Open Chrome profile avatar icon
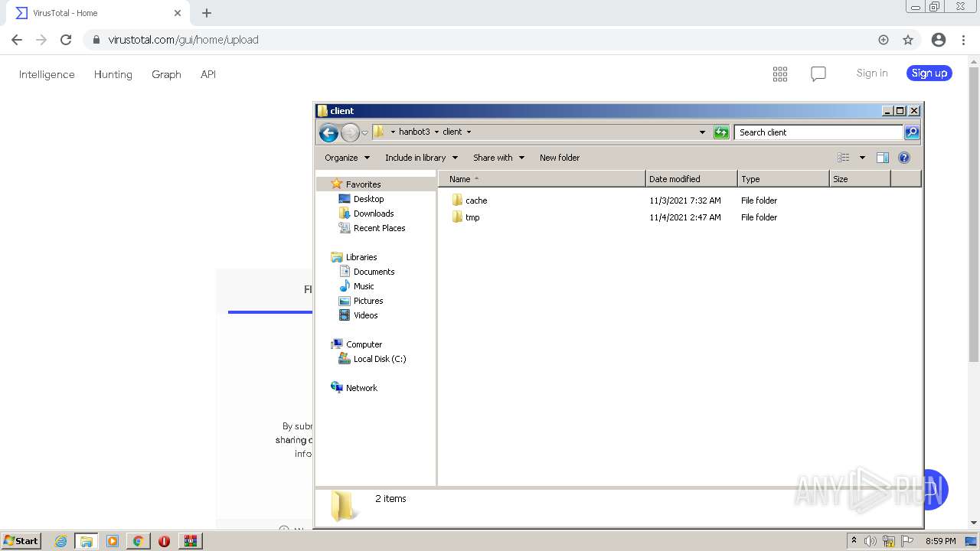The height and width of the screenshot is (551, 980). [939, 40]
